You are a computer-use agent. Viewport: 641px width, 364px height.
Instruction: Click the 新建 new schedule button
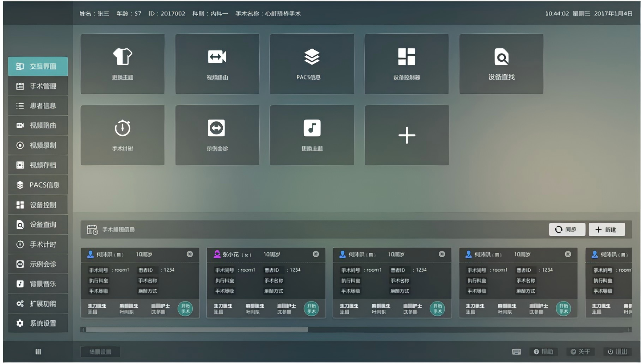click(x=606, y=230)
